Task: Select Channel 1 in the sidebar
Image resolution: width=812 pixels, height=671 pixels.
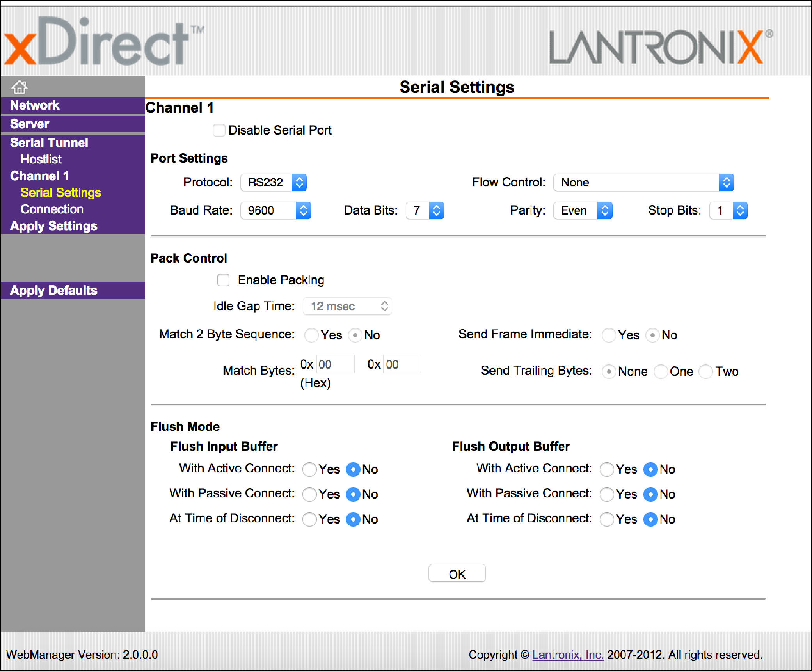Action: tap(39, 176)
